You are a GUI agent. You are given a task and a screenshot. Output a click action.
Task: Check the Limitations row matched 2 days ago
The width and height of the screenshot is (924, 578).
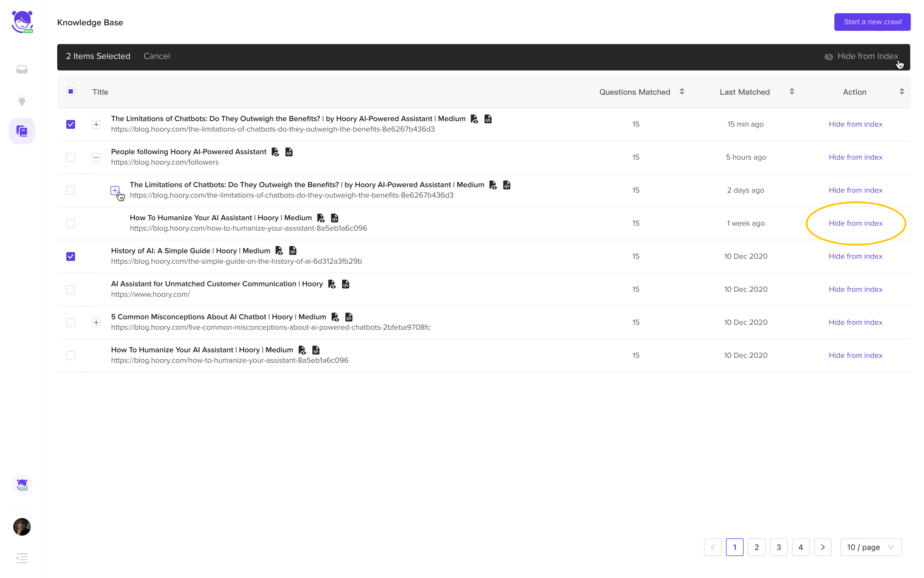[x=71, y=190]
